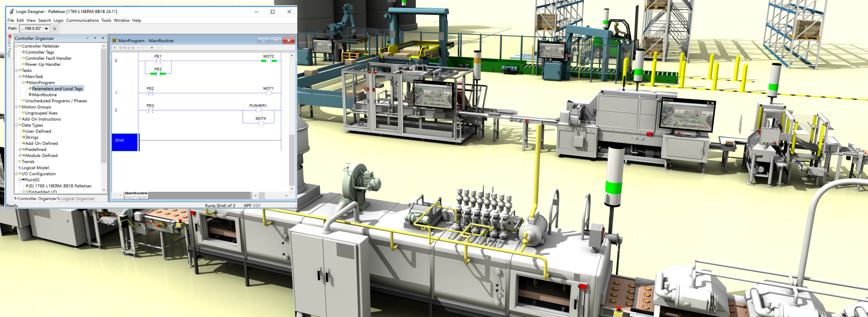Collapse the Data Types node
Viewport: 868px width, 317px height.
16,125
